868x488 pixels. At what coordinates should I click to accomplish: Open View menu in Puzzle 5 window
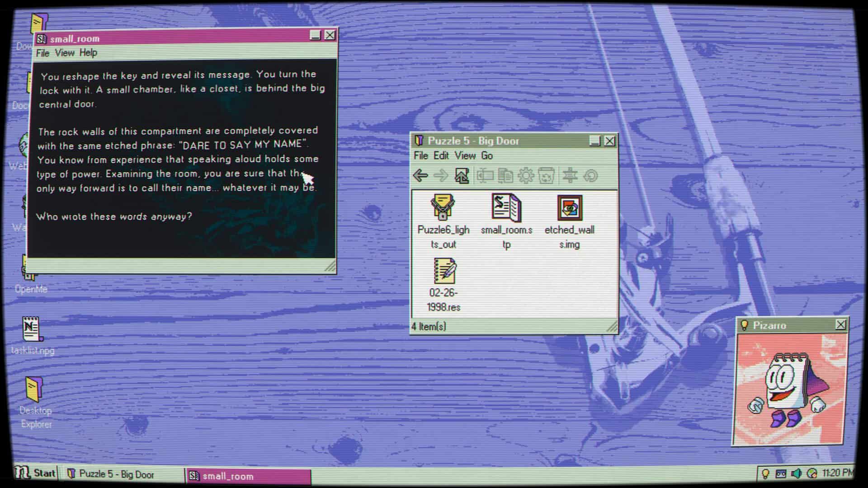tap(465, 155)
